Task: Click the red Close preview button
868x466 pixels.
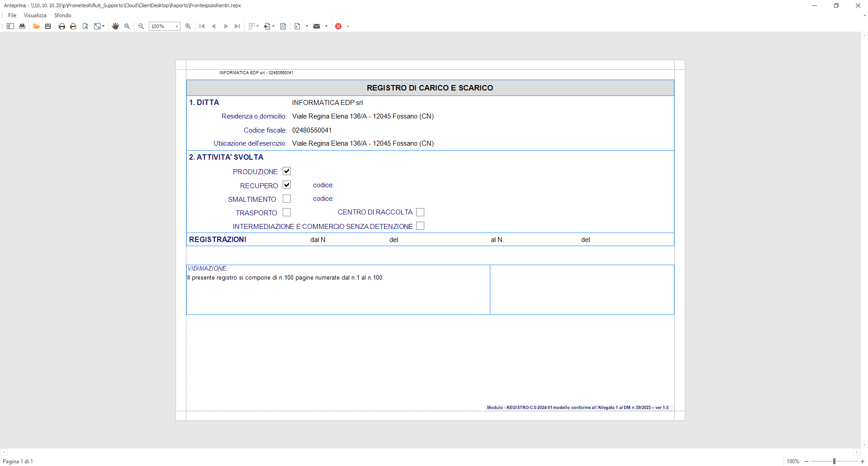Action: [x=338, y=26]
